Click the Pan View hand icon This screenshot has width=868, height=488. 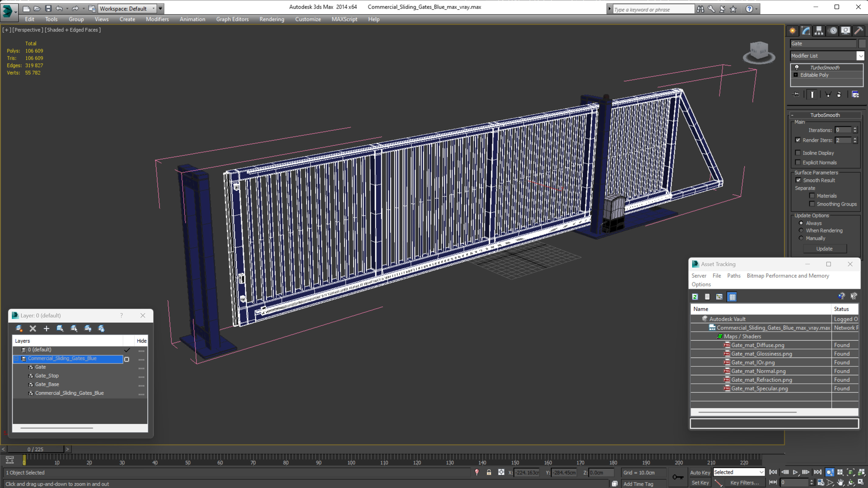coord(841,483)
